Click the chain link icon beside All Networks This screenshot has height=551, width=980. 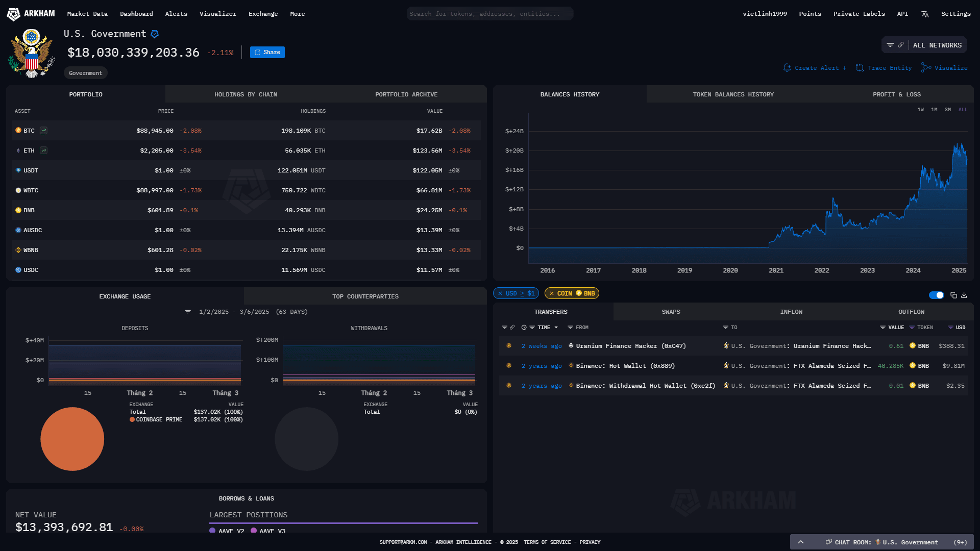901,45
